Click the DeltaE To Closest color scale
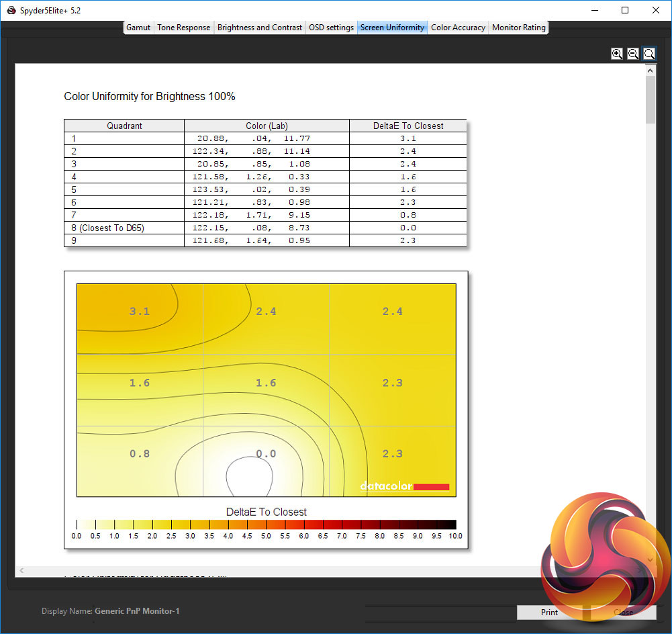The image size is (672, 634). point(266,525)
